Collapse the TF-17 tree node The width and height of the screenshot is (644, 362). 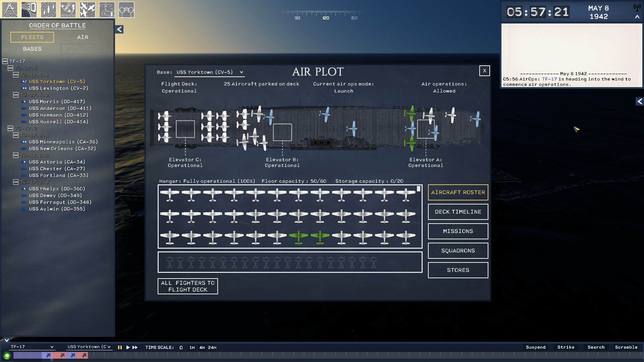click(5, 61)
